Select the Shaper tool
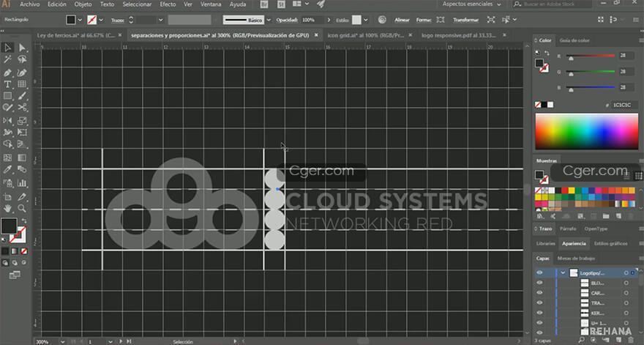Viewport: 644px width, 345px height. 7,108
